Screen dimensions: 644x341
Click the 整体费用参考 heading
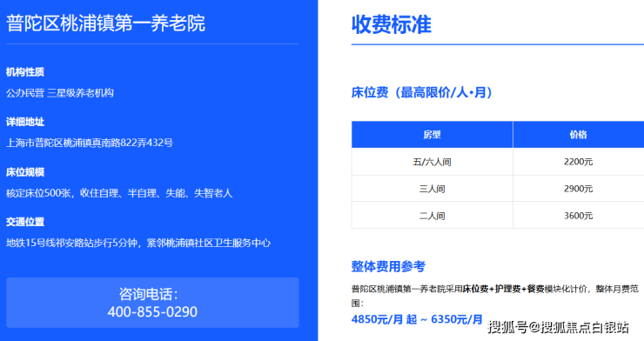[x=388, y=266]
